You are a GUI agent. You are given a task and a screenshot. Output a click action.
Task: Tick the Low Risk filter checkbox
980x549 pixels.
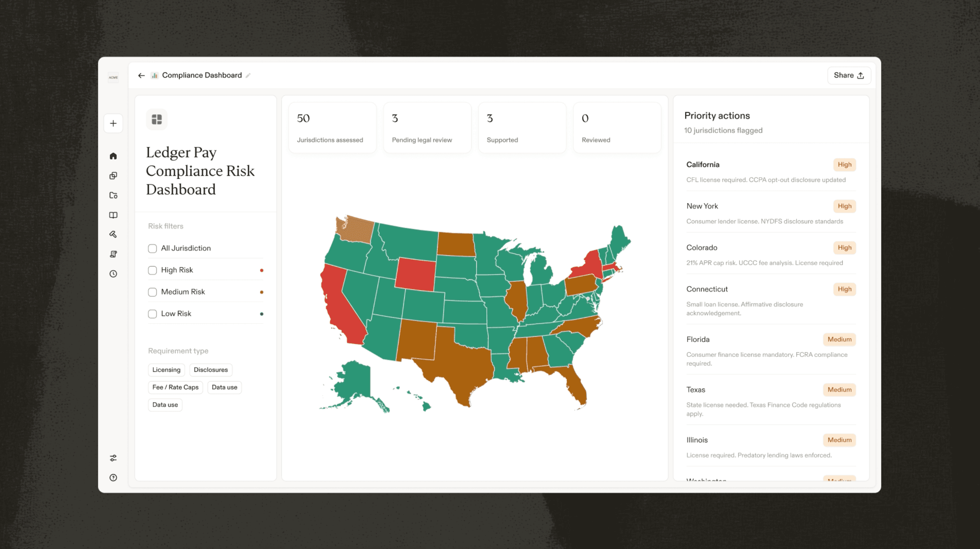[152, 314]
